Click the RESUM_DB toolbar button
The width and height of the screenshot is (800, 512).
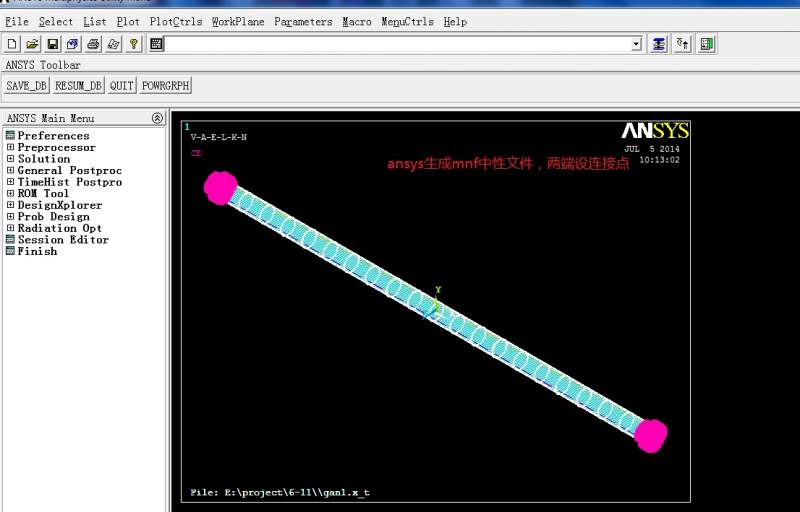click(79, 85)
